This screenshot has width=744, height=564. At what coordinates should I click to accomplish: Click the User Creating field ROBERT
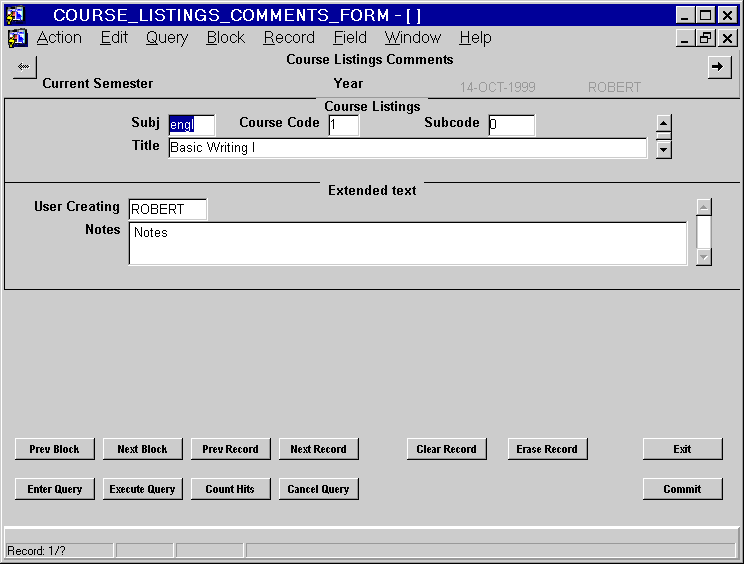pyautogui.click(x=167, y=209)
